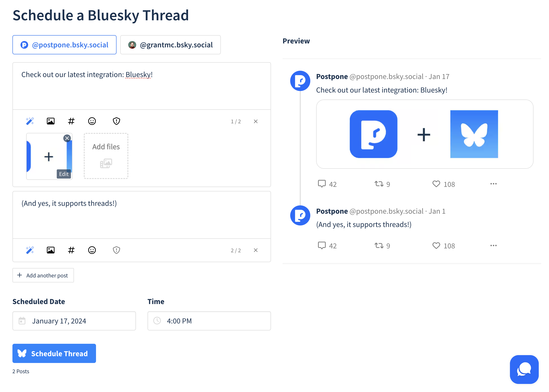
Task: Remove the attached image thumbnail
Action: [67, 138]
